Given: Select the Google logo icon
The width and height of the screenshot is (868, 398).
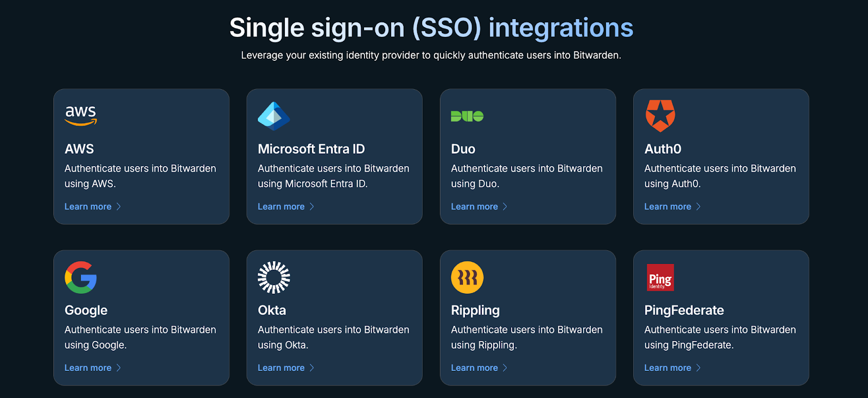Looking at the screenshot, I should click(x=80, y=277).
